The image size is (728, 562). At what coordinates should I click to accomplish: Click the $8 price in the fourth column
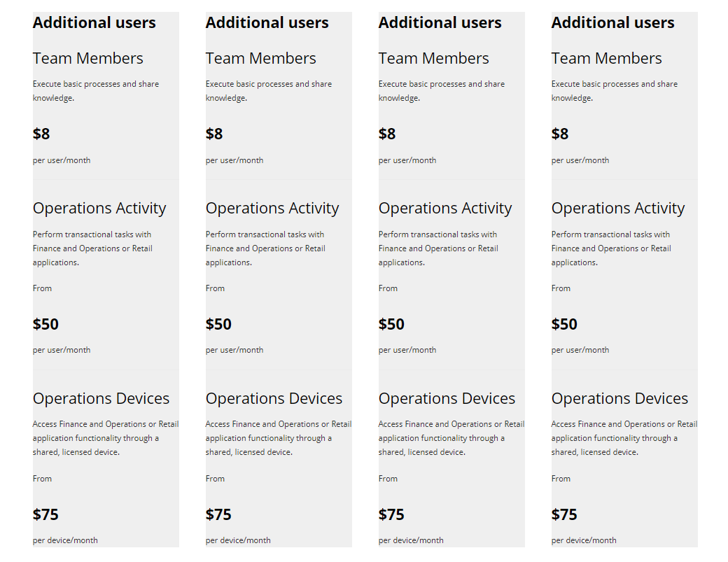coord(560,134)
